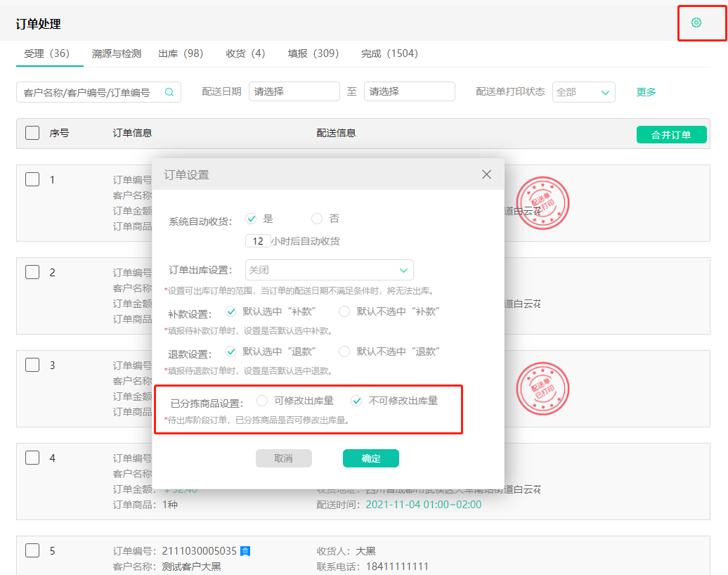Screen dimensions: 728x575
Task: Open the 配送单打印状态 全部 dropdown
Action: (x=583, y=92)
